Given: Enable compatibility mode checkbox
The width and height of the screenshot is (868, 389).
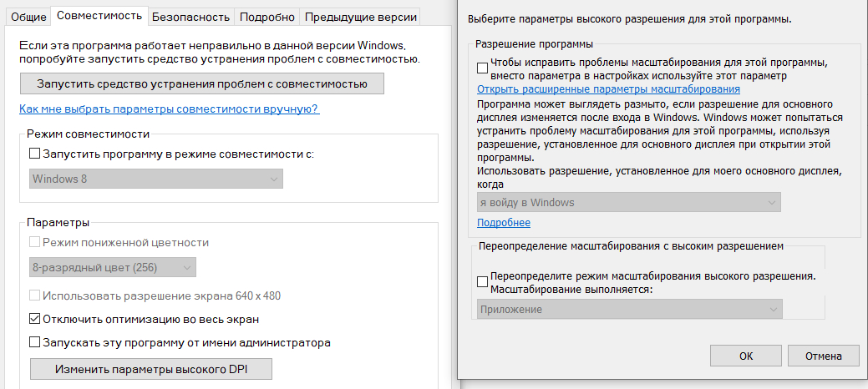Looking at the screenshot, I should (35, 154).
